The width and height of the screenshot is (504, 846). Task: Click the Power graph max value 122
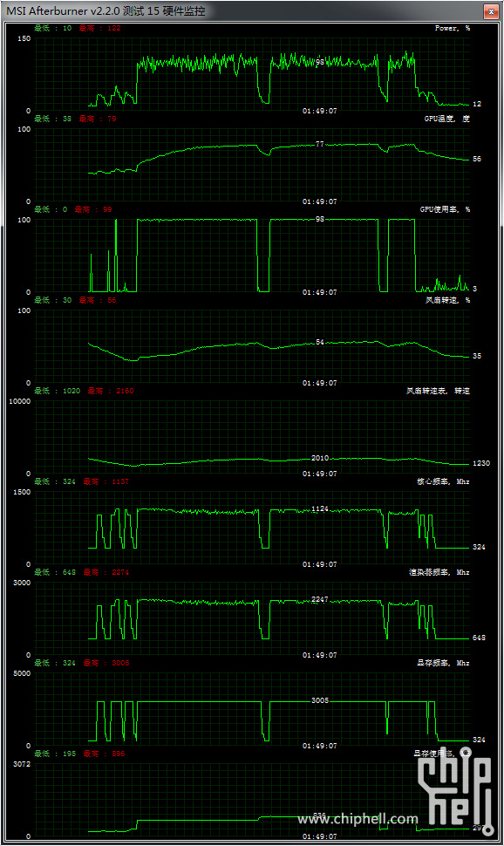point(114,28)
